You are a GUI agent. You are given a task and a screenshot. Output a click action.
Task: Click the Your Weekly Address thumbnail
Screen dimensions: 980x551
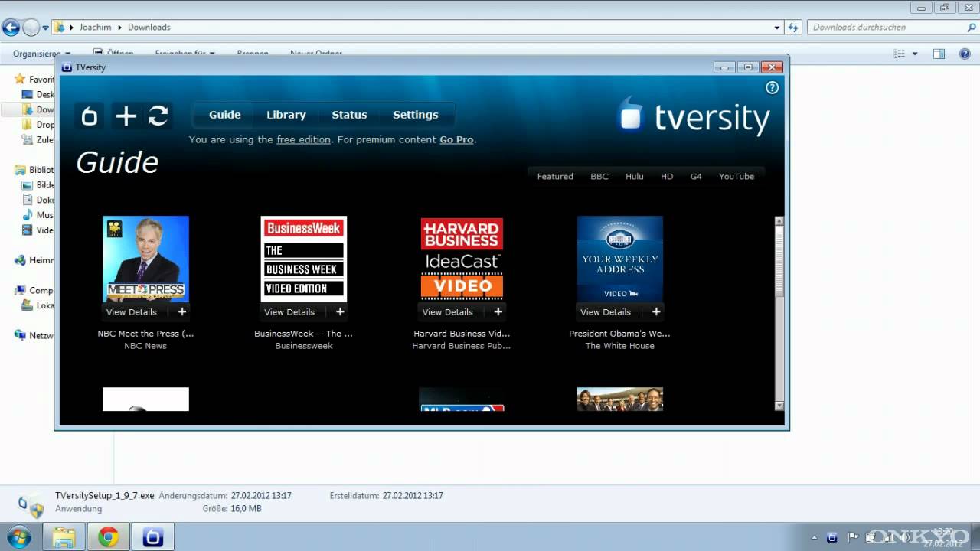point(619,259)
